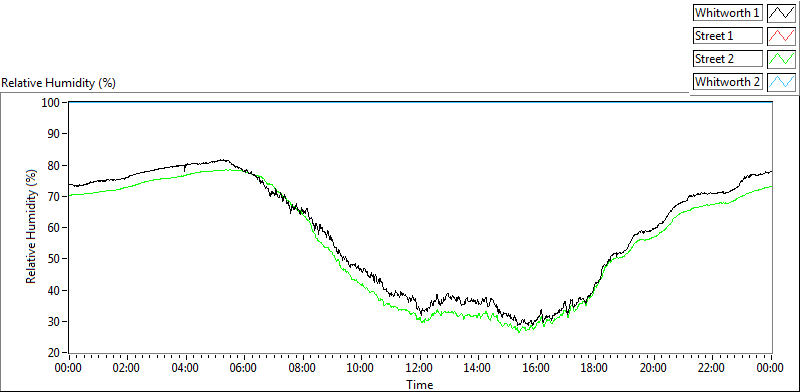Click the 90 value on humidity axis
Image resolution: width=800 pixels, height=392 pixels.
[x=54, y=134]
